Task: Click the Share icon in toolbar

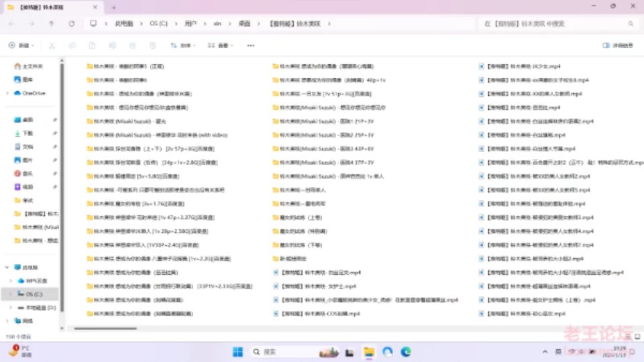Action: (132, 46)
